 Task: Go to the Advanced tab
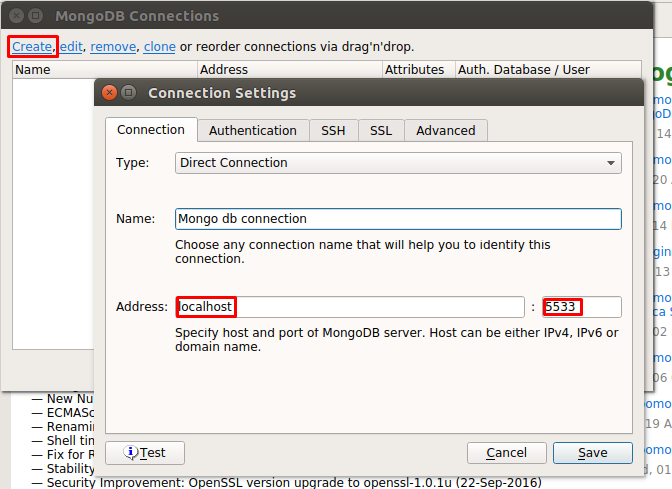point(445,130)
